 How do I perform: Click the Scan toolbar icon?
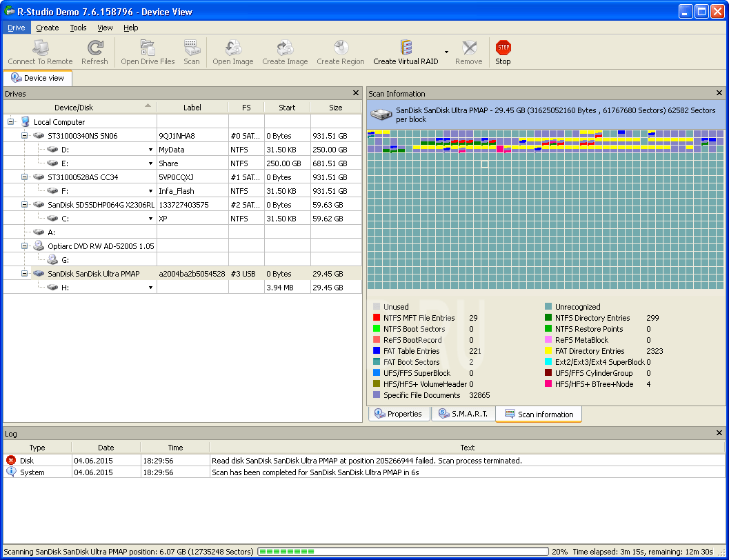tap(192, 48)
